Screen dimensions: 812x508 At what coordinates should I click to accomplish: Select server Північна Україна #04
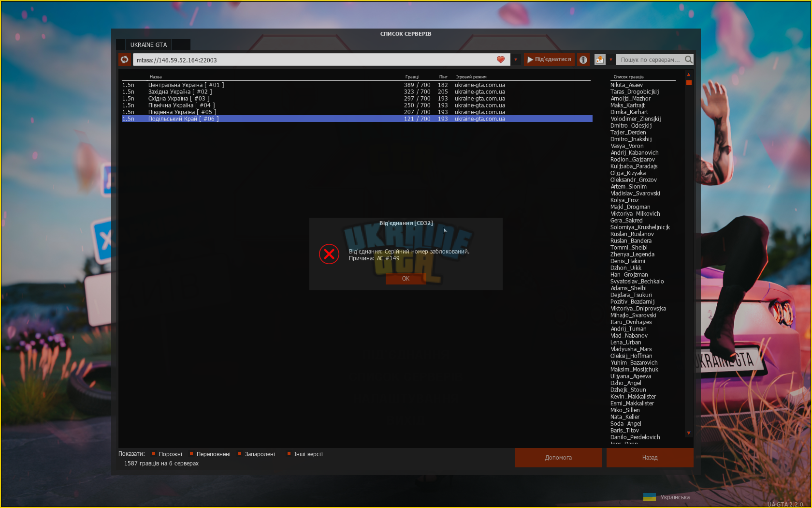tap(357, 105)
